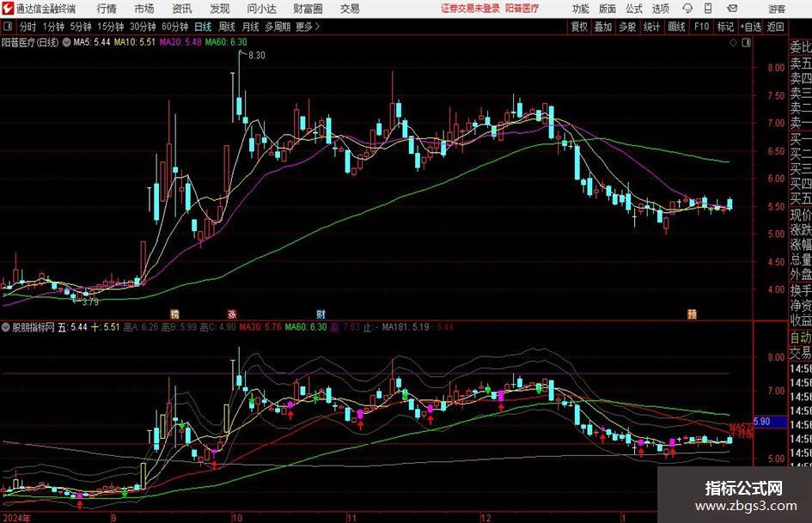Click the 游客 guest account label
This screenshot has height=523, width=812.
pyautogui.click(x=776, y=9)
